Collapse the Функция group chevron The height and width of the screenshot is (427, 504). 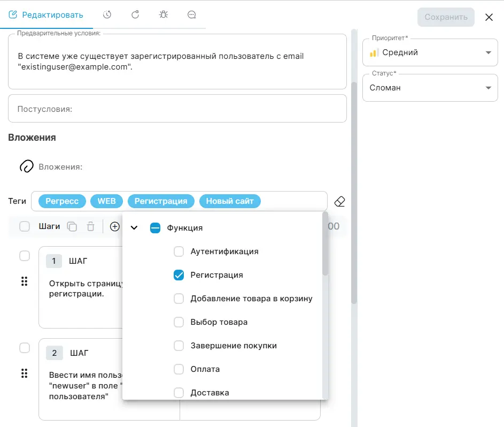tap(134, 228)
